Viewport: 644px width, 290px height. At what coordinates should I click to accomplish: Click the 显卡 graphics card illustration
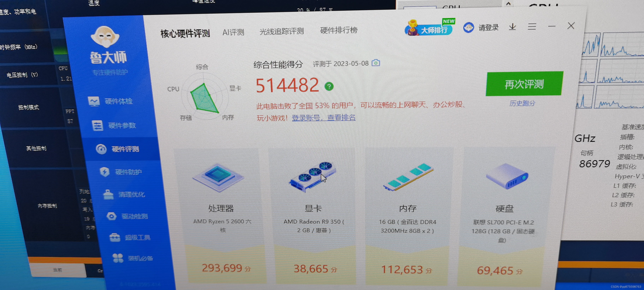click(312, 177)
